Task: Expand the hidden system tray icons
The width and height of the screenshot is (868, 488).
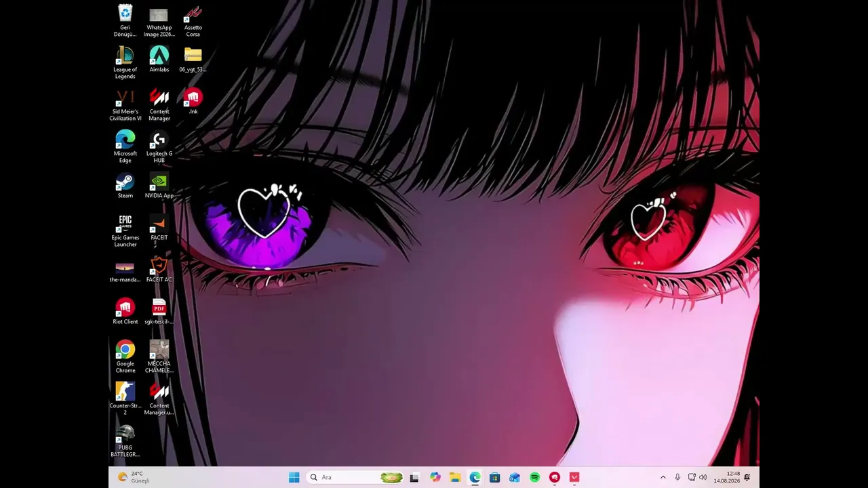Action: 663,477
